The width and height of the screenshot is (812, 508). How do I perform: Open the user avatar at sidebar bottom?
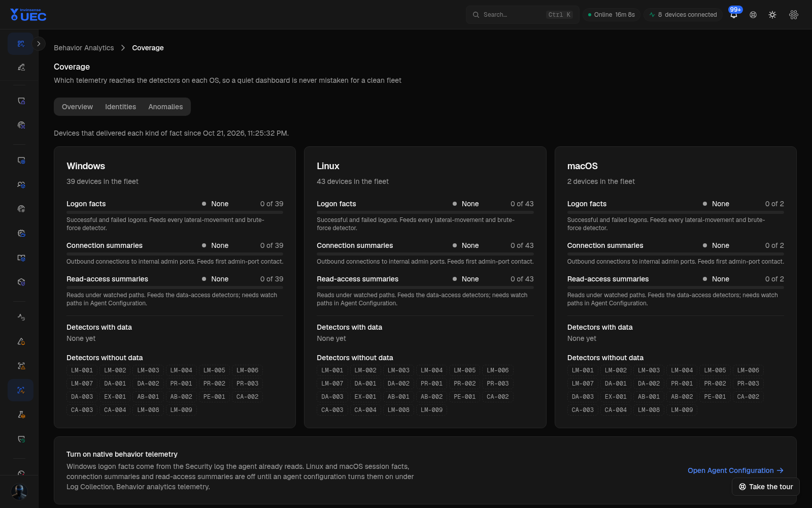point(19,492)
